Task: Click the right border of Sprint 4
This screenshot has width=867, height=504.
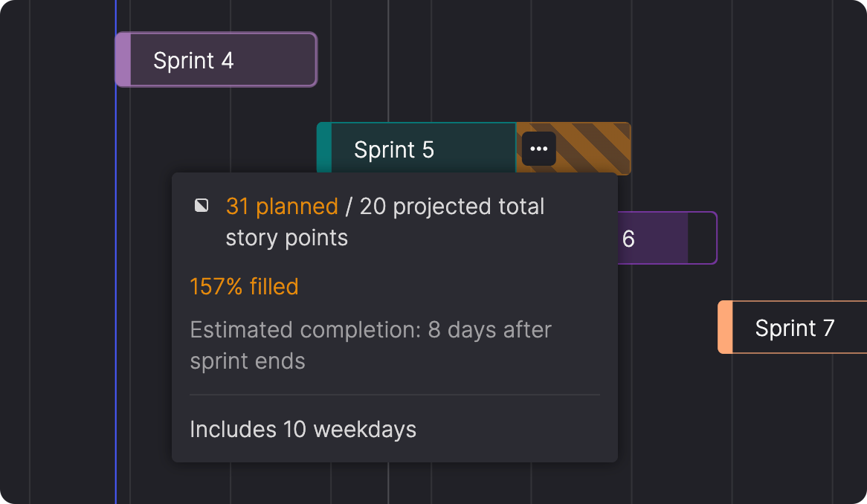Action: coord(316,59)
